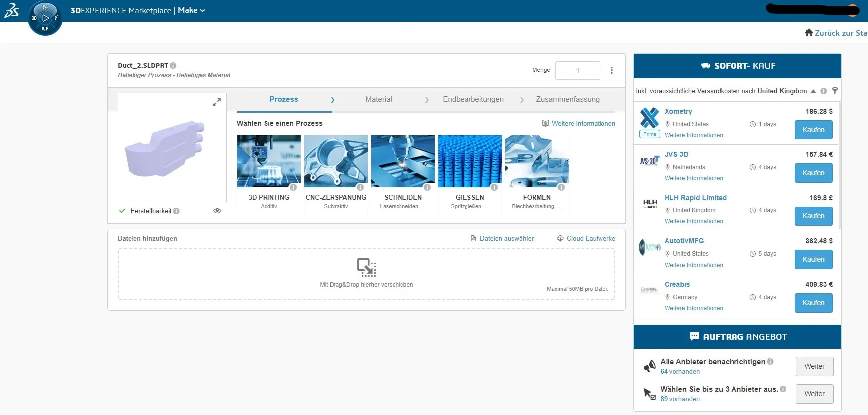Image resolution: width=868 pixels, height=415 pixels.
Task: Switch to the Material tab
Action: [378, 99]
